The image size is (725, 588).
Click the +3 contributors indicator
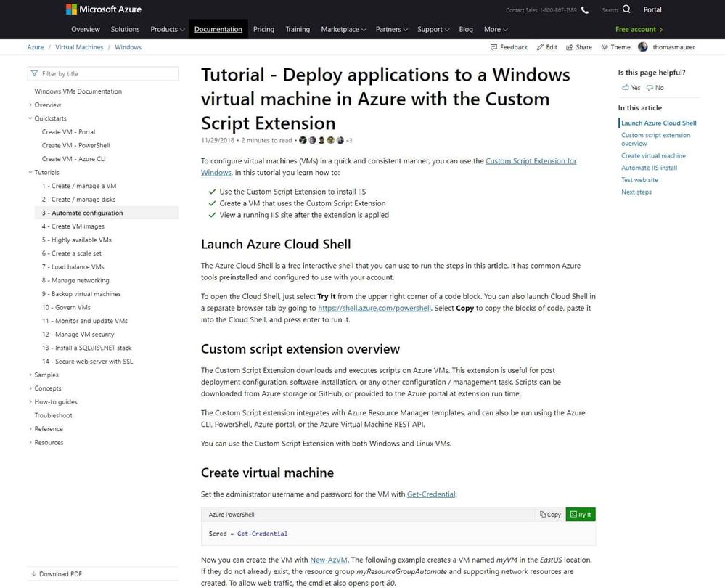pyautogui.click(x=349, y=140)
